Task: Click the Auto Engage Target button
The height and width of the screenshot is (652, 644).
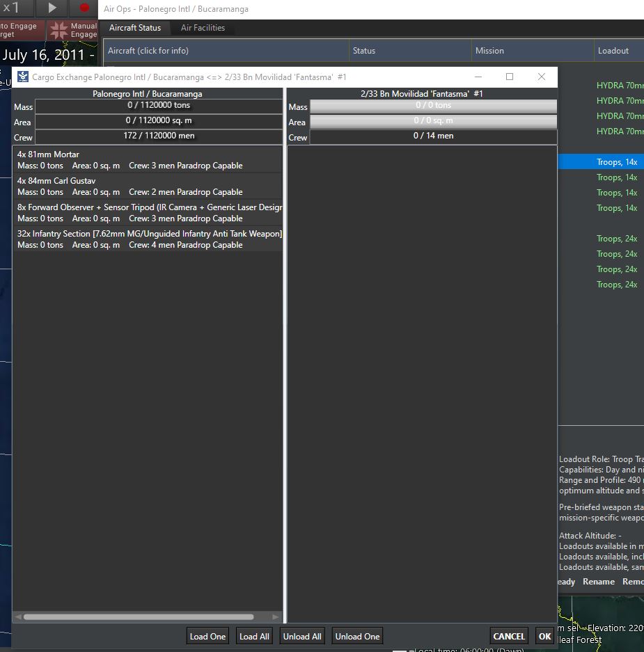Action: point(22,30)
